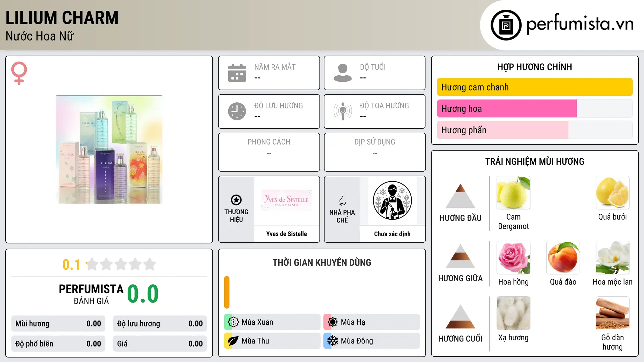Click the perfumista.vn perfume bottle logo icon
Screen dimensions: 644x362
[506, 25]
